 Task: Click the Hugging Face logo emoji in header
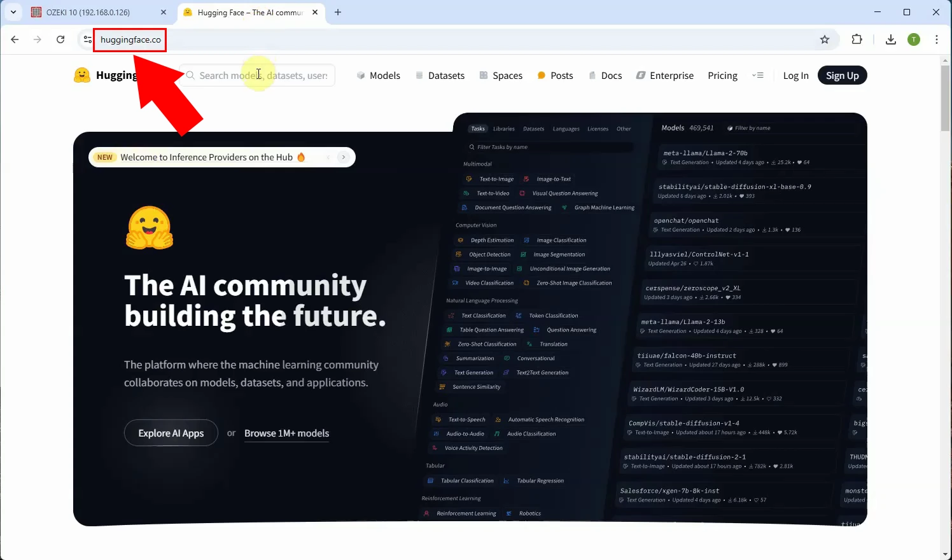[x=82, y=75]
